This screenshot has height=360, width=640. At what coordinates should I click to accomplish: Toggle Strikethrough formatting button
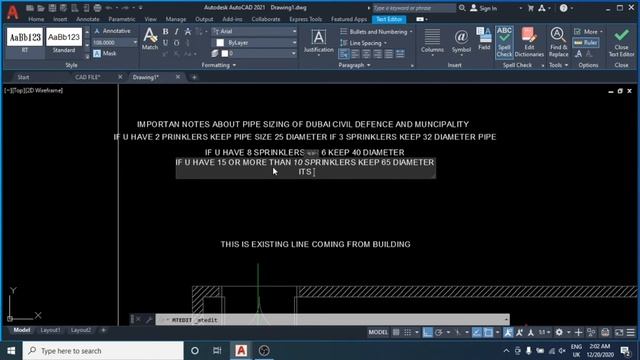188,31
